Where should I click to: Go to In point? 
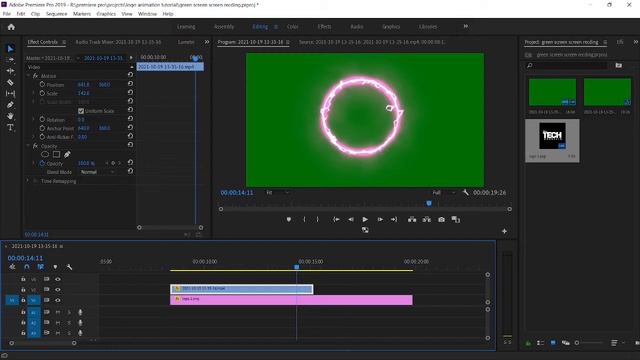pos(336,220)
